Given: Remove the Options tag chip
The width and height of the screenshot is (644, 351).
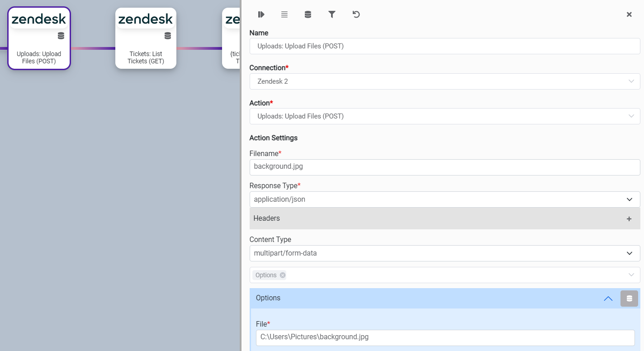Looking at the screenshot, I should 283,275.
